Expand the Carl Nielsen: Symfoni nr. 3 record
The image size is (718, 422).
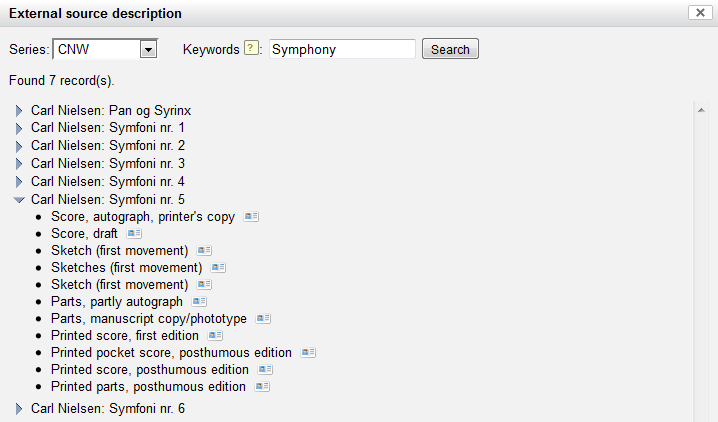pyautogui.click(x=19, y=164)
